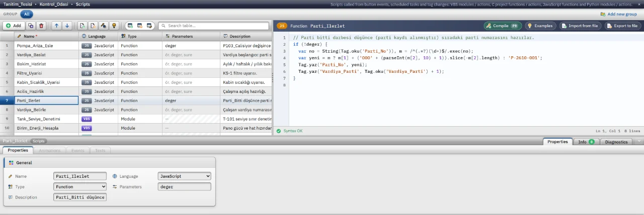Click the deger parameter cell of Parti_Ilerlet row
Viewport: 644px width, 215px height.
(191, 100)
